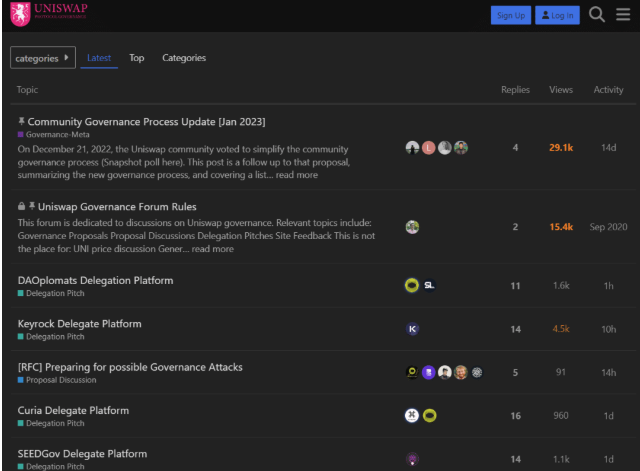Screen dimensions: 640x471
Task: Click fourth avatar on Community Governance topic
Action: point(461,148)
